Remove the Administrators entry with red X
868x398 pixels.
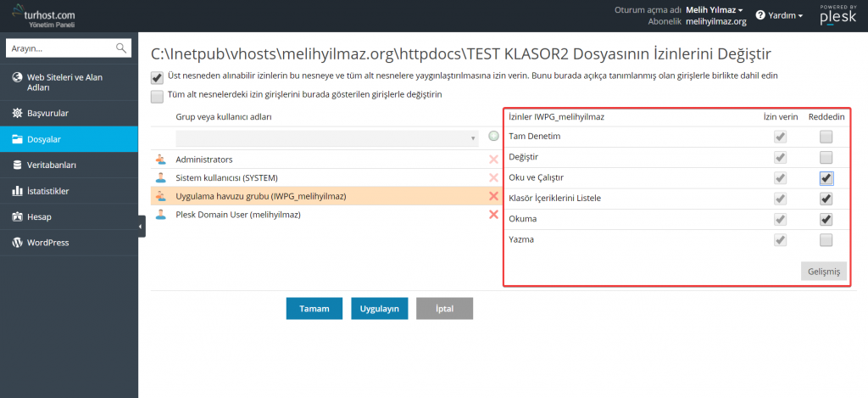(493, 159)
